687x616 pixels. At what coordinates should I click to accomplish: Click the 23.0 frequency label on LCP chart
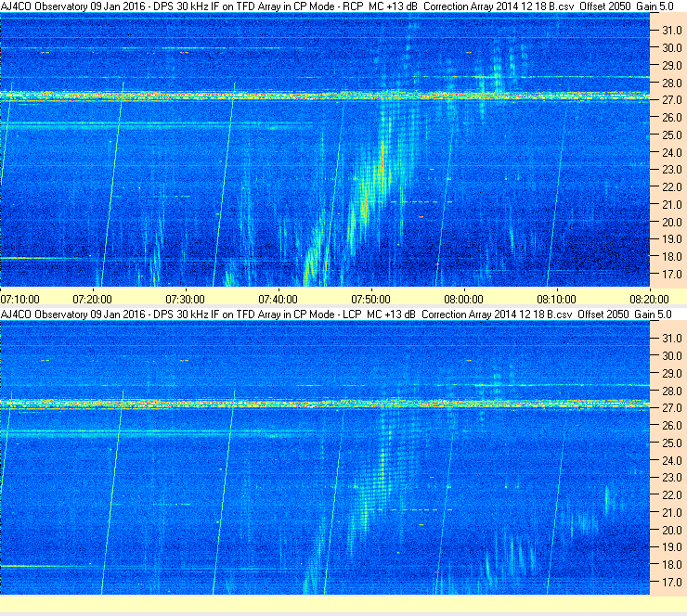pyautogui.click(x=672, y=478)
